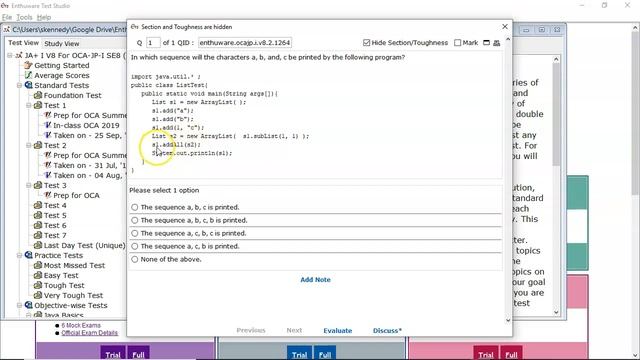Open the File menu
640x360 pixels.
7,17
